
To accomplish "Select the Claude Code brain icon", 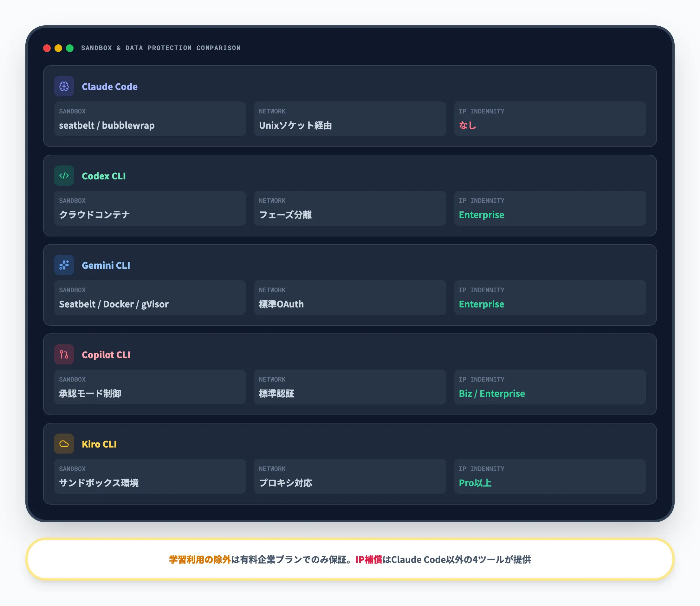I will pyautogui.click(x=64, y=86).
